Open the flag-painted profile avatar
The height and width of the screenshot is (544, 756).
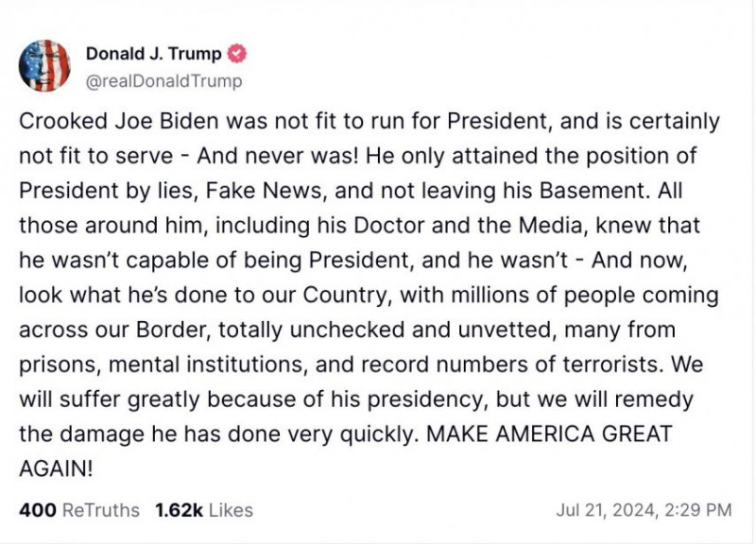(x=44, y=66)
